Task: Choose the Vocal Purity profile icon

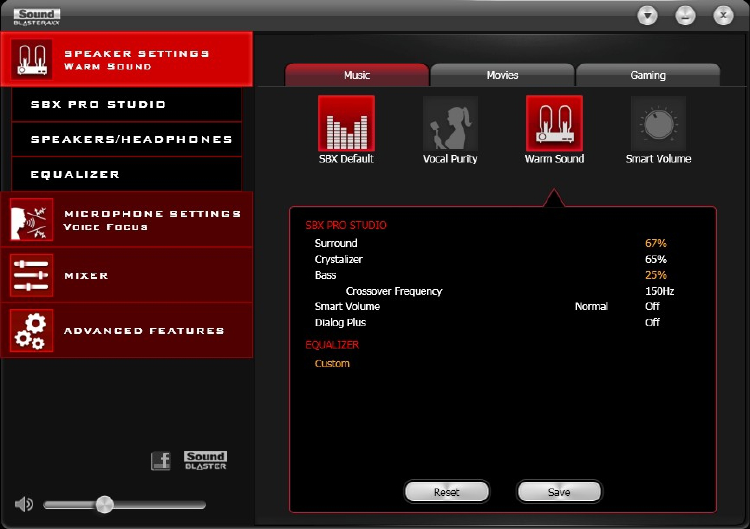Action: click(x=450, y=123)
